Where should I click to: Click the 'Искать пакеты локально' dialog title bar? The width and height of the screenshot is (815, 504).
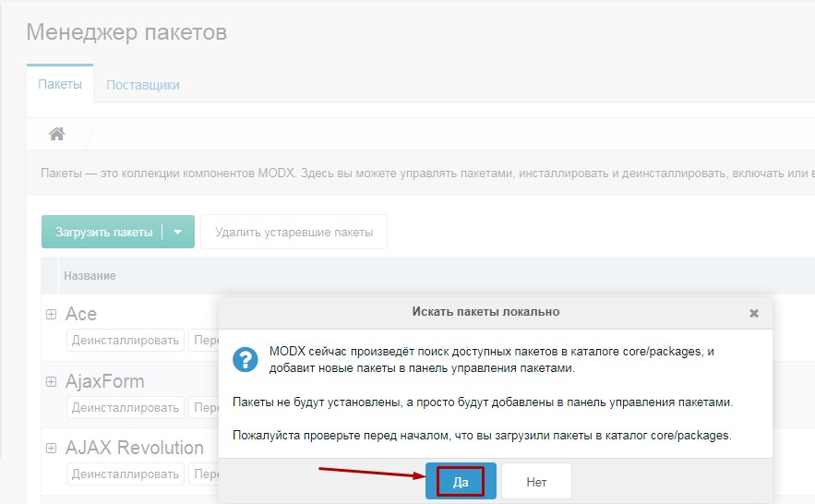[485, 312]
